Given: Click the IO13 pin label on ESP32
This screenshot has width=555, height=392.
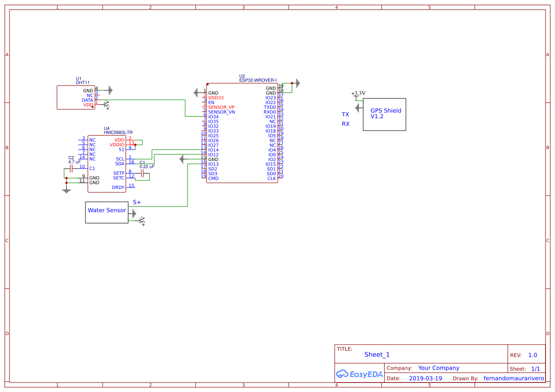Looking at the screenshot, I should (214, 164).
